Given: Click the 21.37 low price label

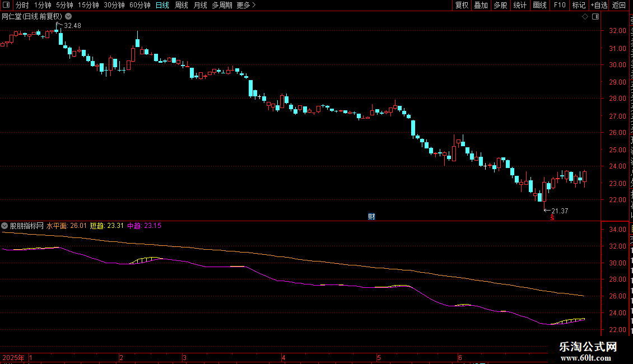Looking at the screenshot, I should point(560,211).
